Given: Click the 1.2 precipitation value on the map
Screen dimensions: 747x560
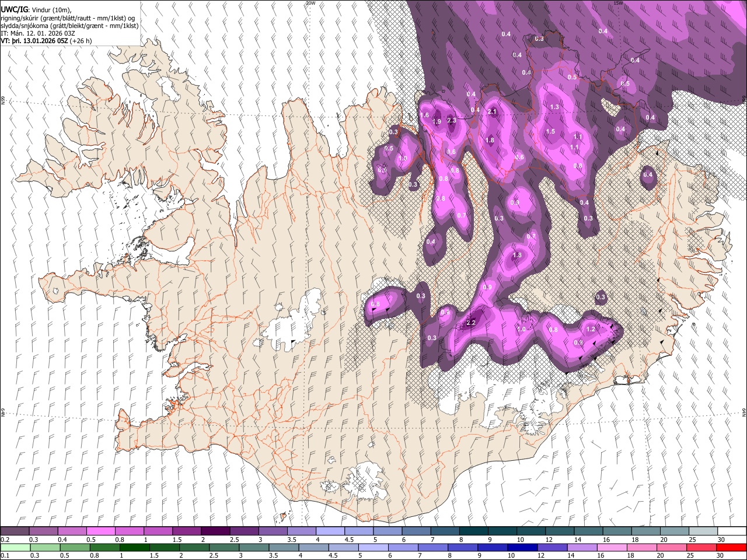Looking at the screenshot, I should click(591, 329).
